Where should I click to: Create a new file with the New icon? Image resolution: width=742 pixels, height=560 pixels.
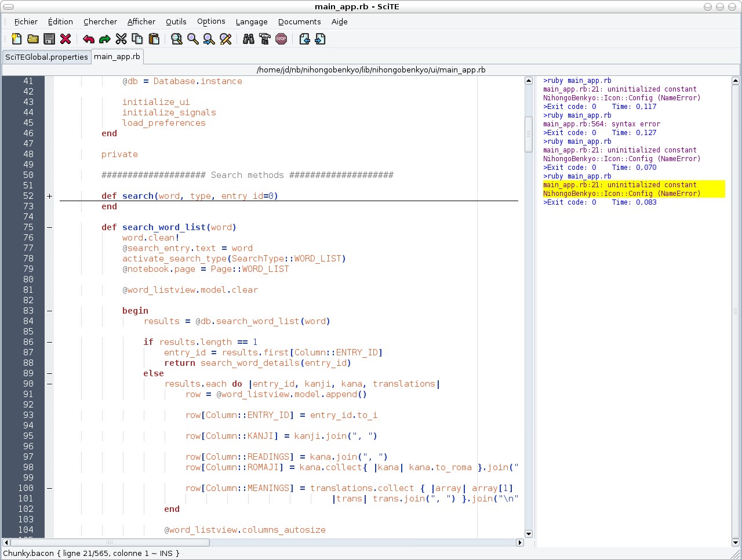(x=17, y=39)
